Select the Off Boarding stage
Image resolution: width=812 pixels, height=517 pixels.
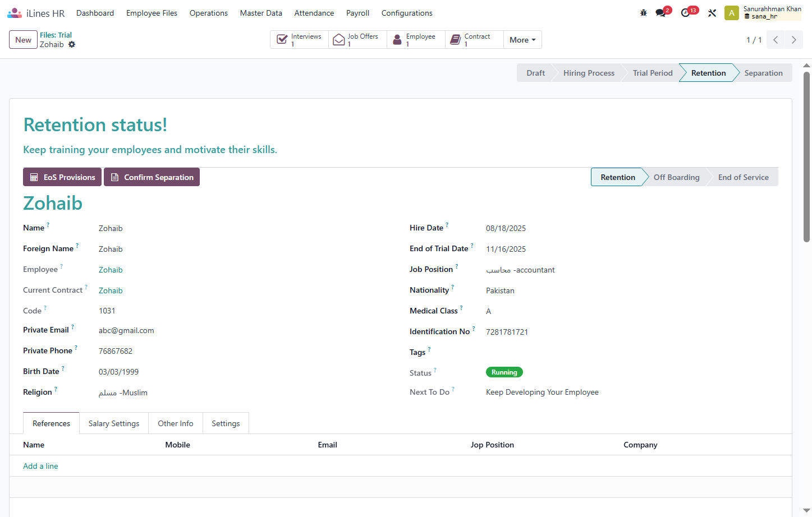[x=676, y=177]
